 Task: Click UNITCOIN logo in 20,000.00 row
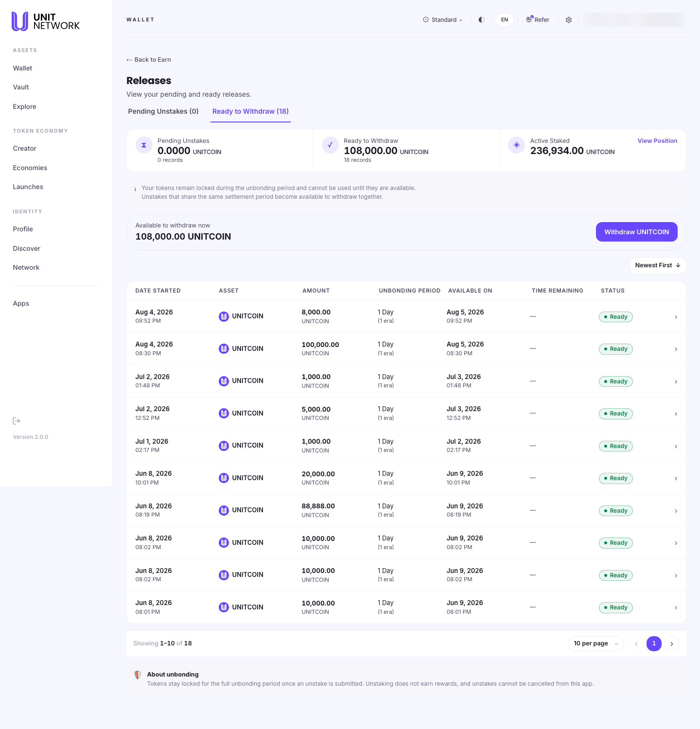pyautogui.click(x=224, y=478)
